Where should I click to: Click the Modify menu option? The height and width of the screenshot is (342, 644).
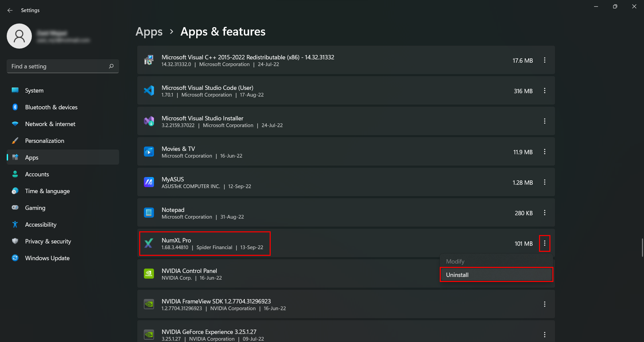click(x=496, y=261)
